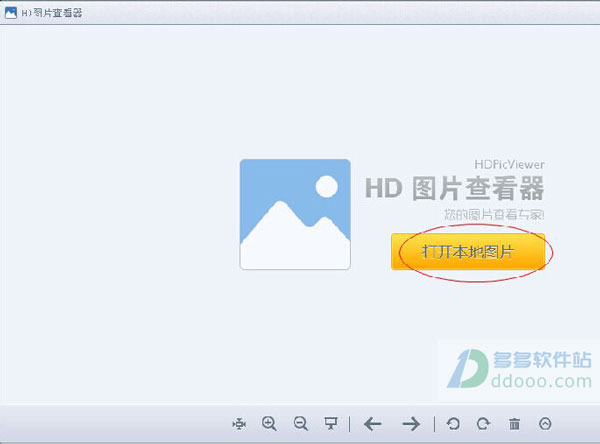Image resolution: width=600 pixels, height=444 pixels.
Task: Click the 打开本地图片 button
Action: [x=468, y=252]
